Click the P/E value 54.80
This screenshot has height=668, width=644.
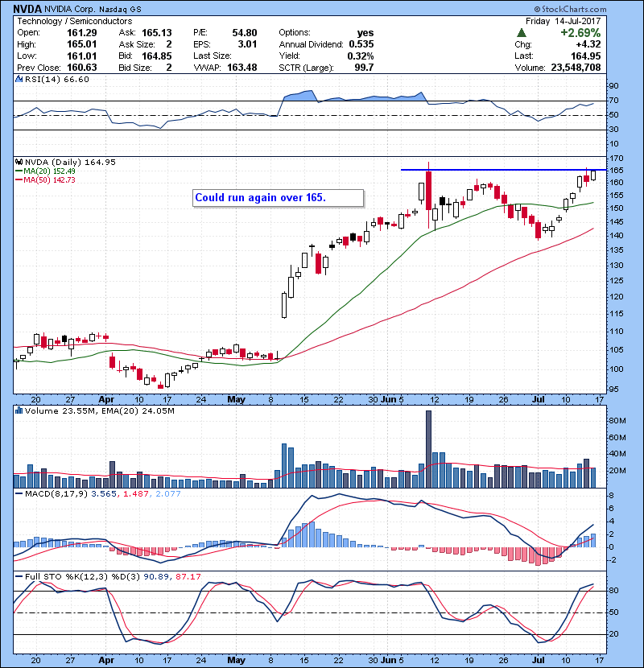[x=245, y=33]
